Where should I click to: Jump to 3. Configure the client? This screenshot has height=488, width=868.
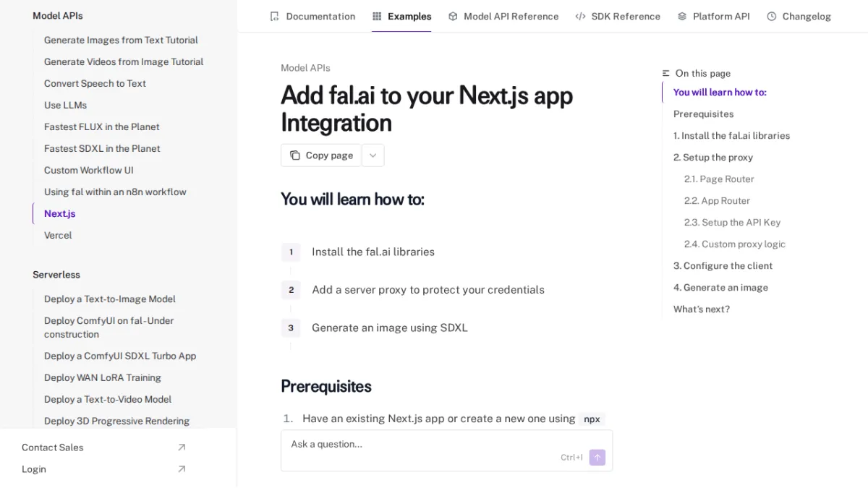(723, 265)
